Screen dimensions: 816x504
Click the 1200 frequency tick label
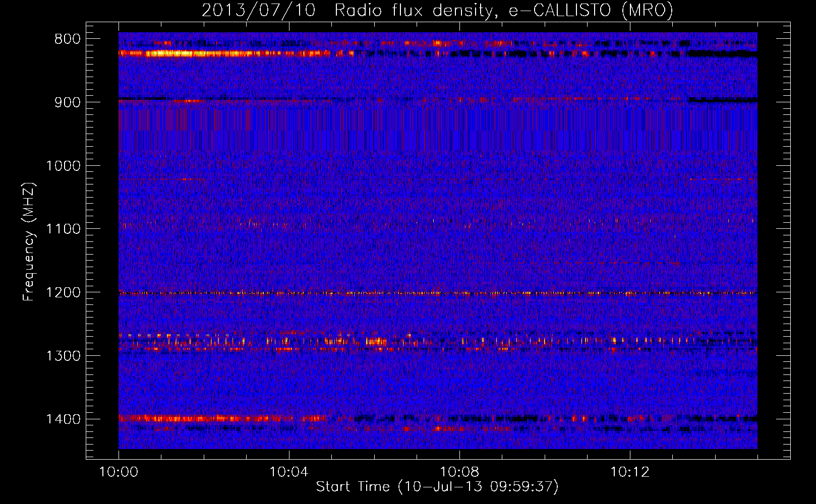click(x=63, y=293)
